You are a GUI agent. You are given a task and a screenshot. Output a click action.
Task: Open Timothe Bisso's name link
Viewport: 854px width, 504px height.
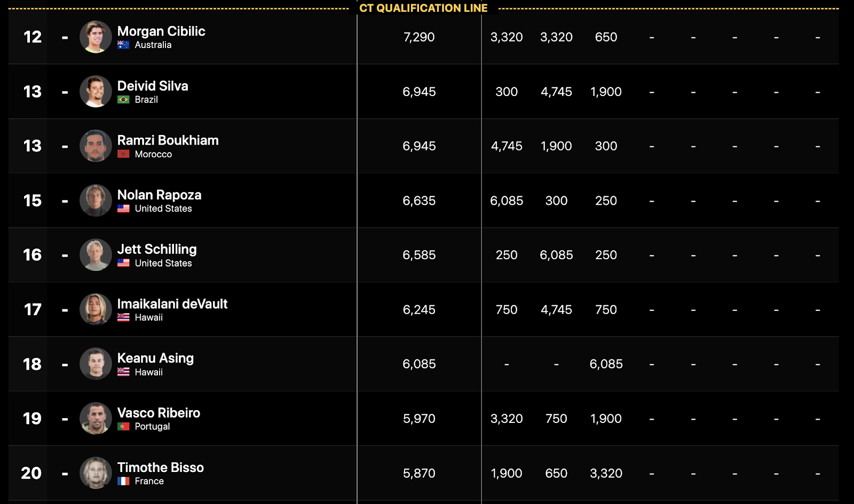[x=161, y=467]
